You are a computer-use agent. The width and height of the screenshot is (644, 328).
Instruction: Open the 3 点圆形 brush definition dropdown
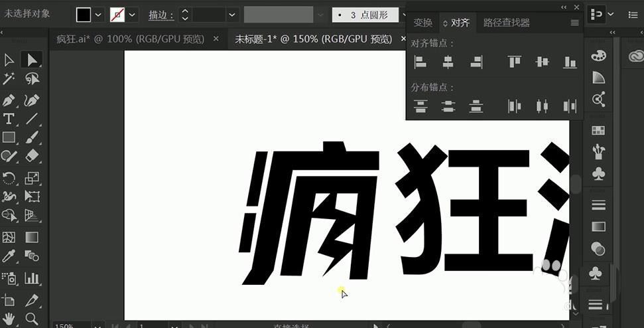(405, 15)
